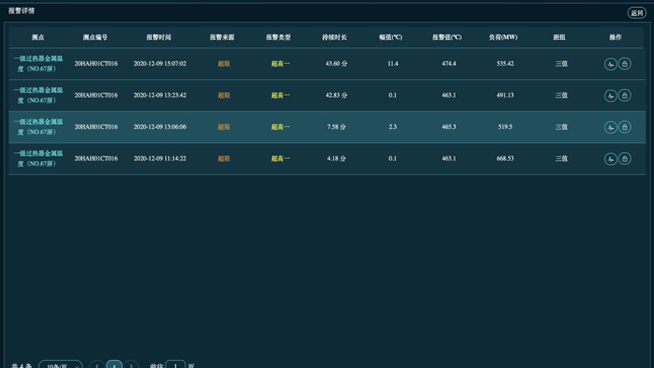Click 超限 source in 15:07:02 row

(224, 64)
